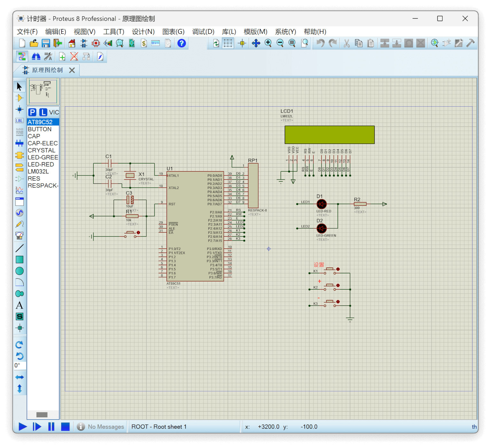Select the Selection Mode arrow tool
Viewport: 491px width, 448px height.
click(19, 87)
